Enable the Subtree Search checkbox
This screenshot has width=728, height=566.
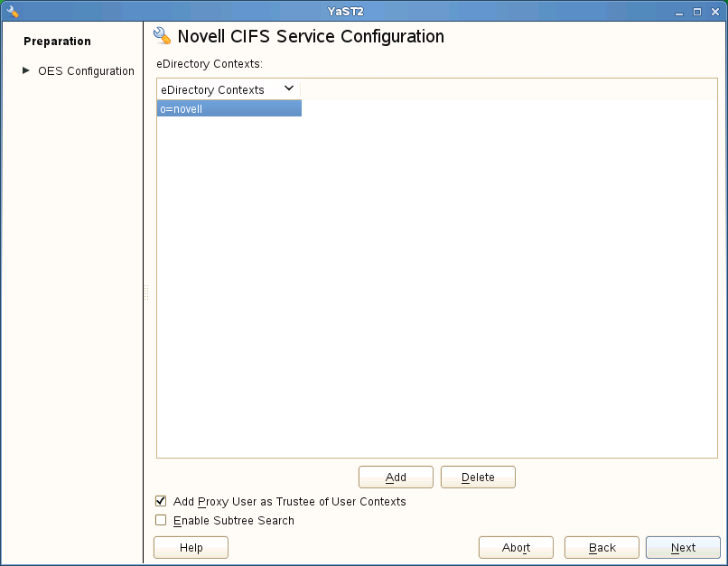click(x=161, y=520)
